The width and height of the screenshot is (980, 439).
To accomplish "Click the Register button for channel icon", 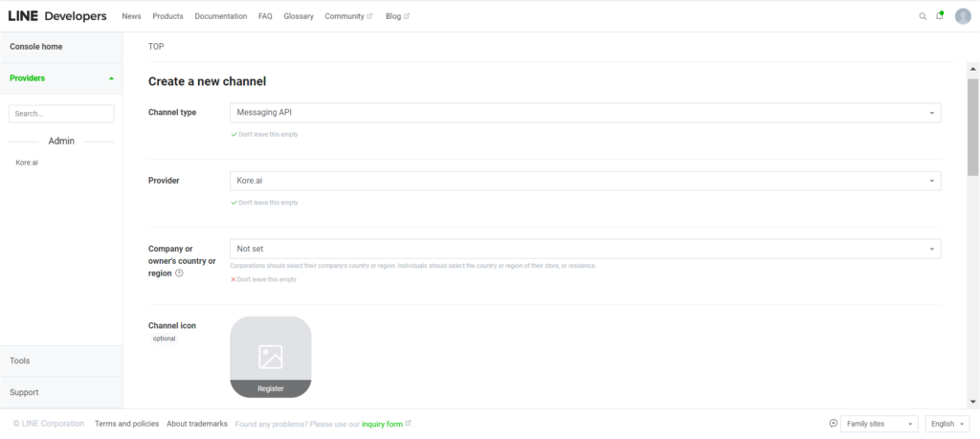I will [270, 388].
